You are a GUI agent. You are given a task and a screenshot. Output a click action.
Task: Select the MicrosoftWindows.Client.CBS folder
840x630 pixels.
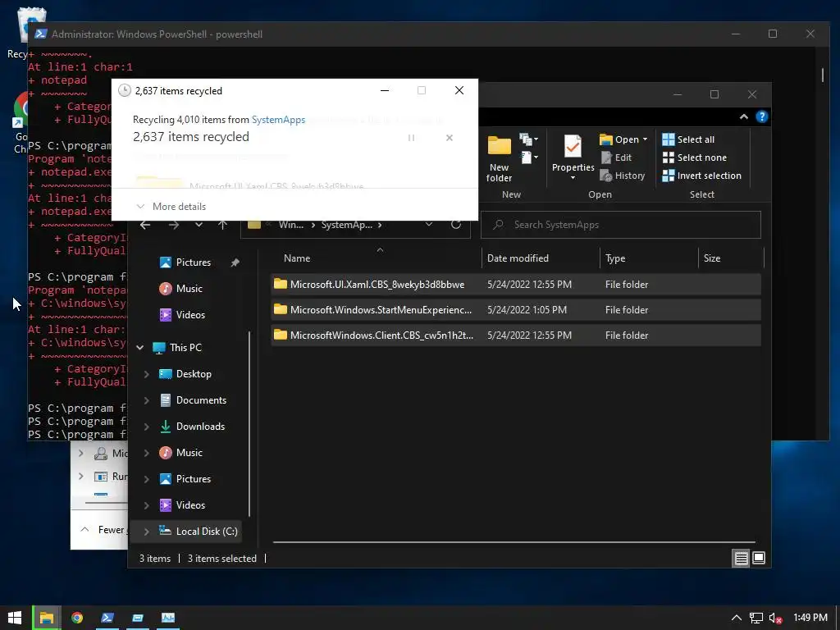click(516, 336)
